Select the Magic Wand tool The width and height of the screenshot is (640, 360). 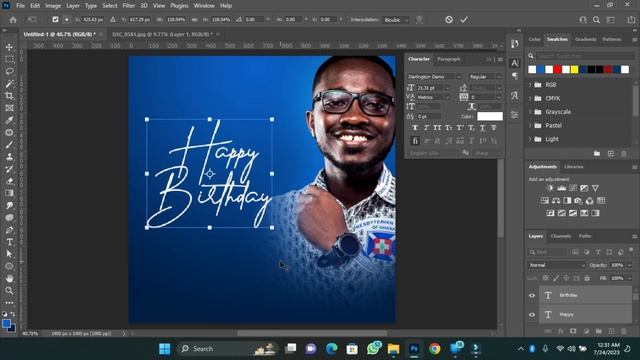(x=9, y=84)
